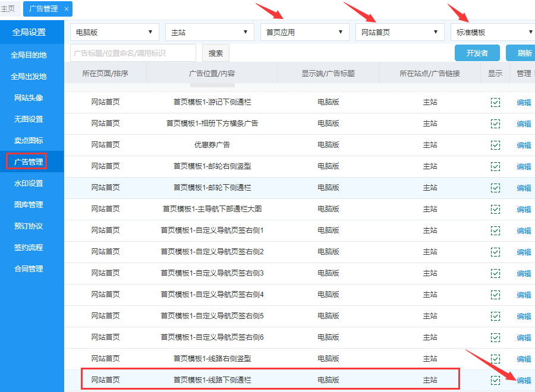This screenshot has height=392, width=535.
Task: Click the ad title search input field
Action: click(133, 53)
